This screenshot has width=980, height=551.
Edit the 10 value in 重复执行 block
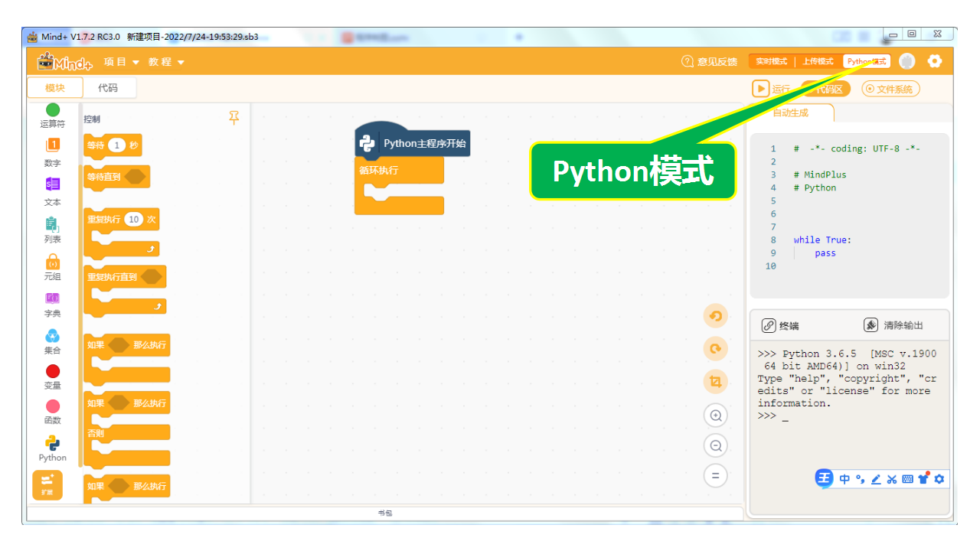134,220
